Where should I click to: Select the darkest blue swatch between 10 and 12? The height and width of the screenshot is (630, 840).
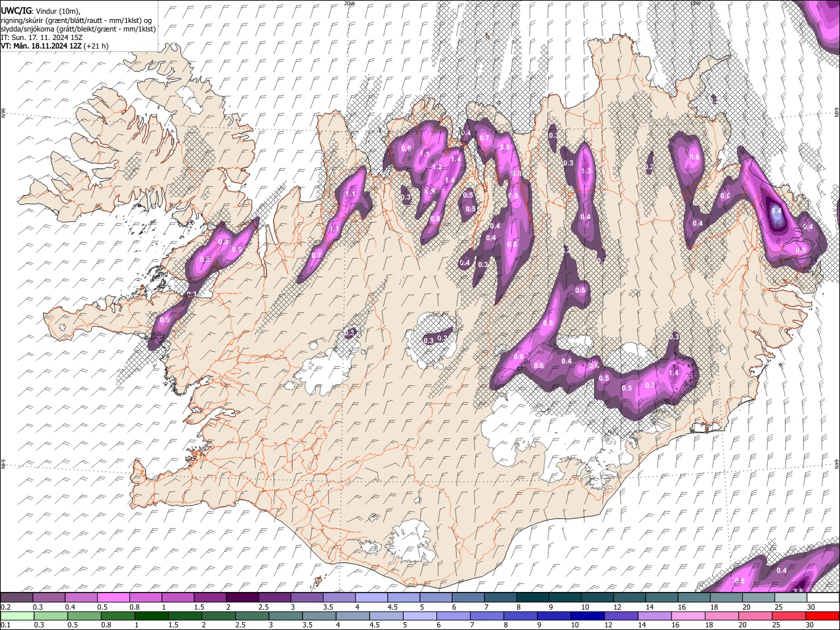pos(587,616)
